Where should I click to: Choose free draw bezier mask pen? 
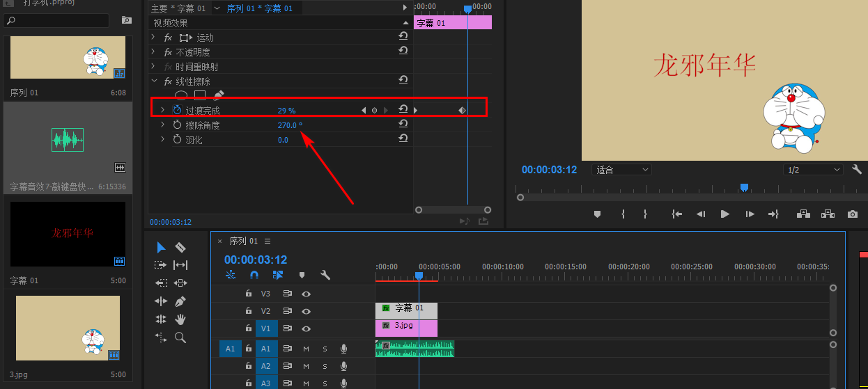tap(219, 95)
